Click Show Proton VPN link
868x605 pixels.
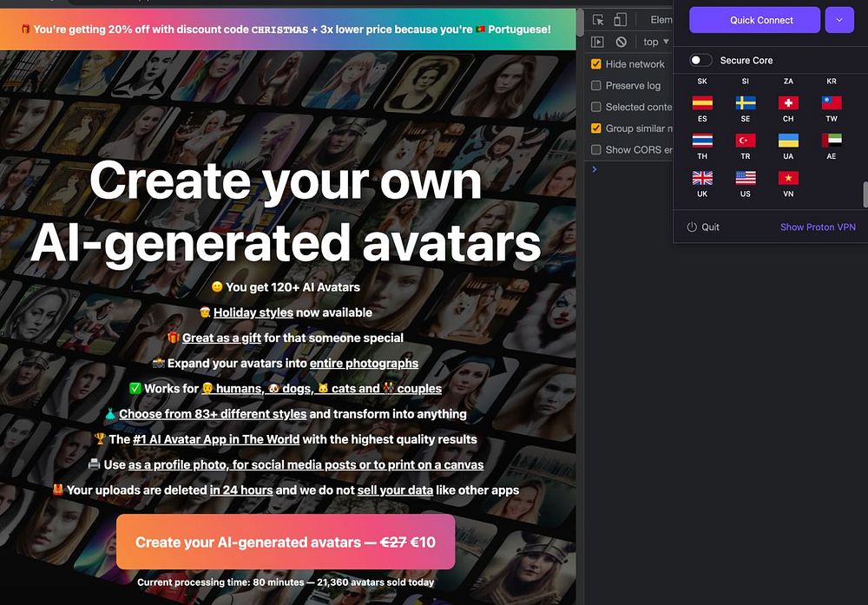(x=818, y=227)
